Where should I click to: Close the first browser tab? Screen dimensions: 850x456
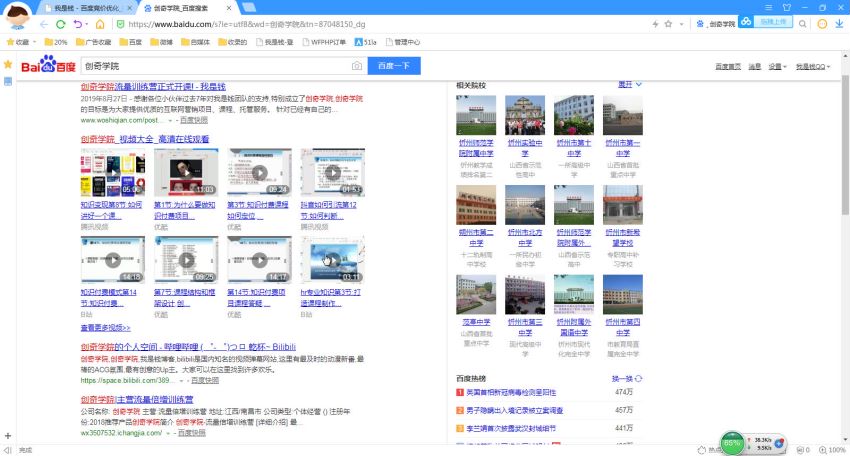coord(130,8)
